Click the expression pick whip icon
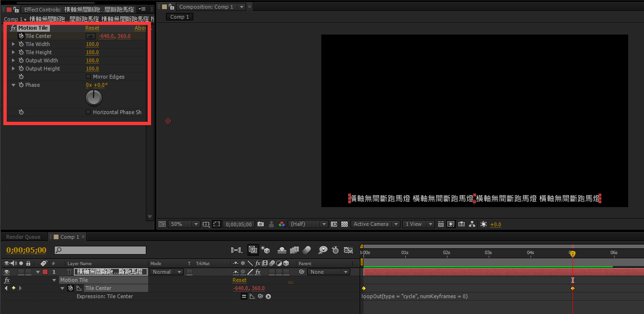Image resolution: width=644 pixels, height=314 pixels. (x=260, y=296)
